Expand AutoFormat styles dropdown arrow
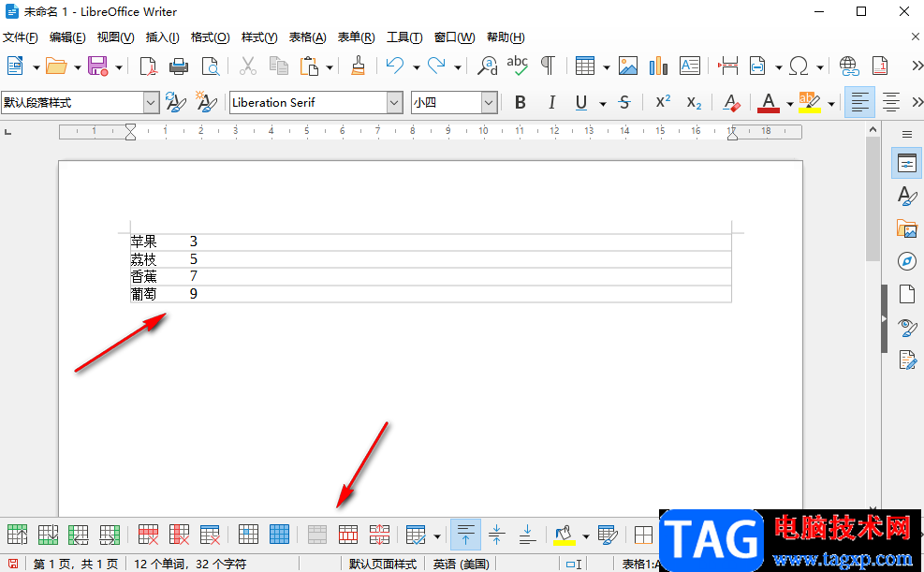 (436, 536)
